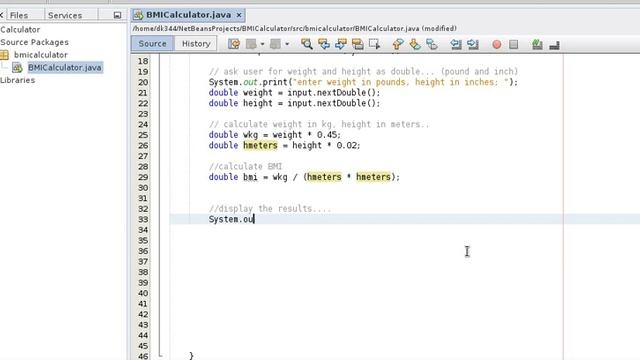Select BMICalculator.java in project tree
The width and height of the screenshot is (640, 360).
point(64,67)
